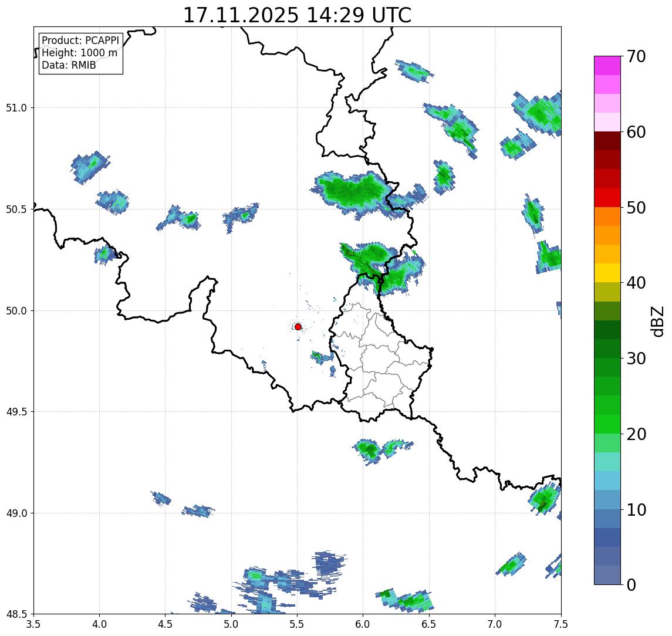
Task: Click longitude tick label 5.0
Action: point(231,624)
